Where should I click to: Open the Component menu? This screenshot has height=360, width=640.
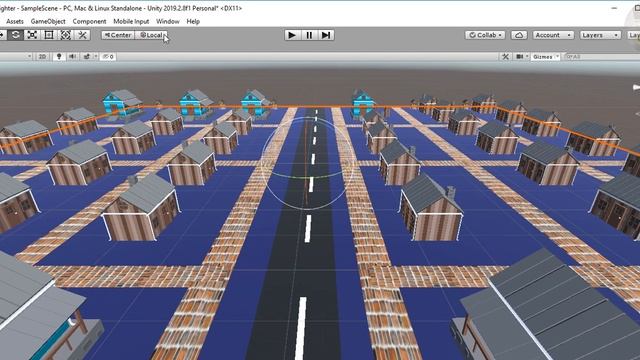click(x=89, y=21)
